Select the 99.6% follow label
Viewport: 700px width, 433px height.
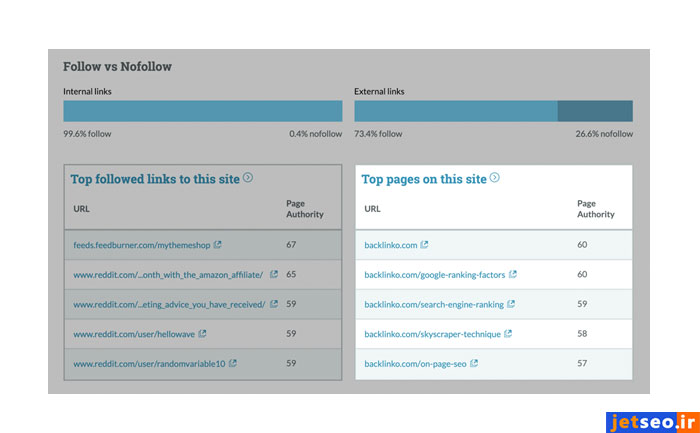87,133
